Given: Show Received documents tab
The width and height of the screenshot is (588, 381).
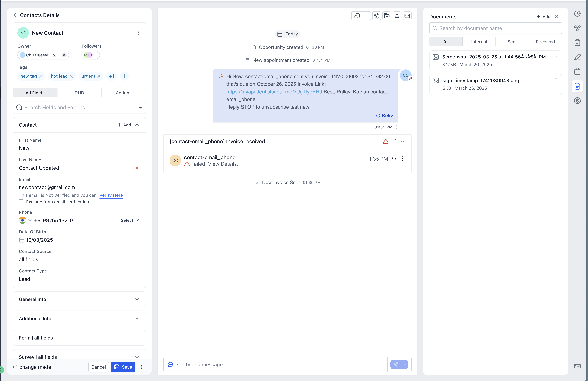Looking at the screenshot, I should (x=545, y=42).
